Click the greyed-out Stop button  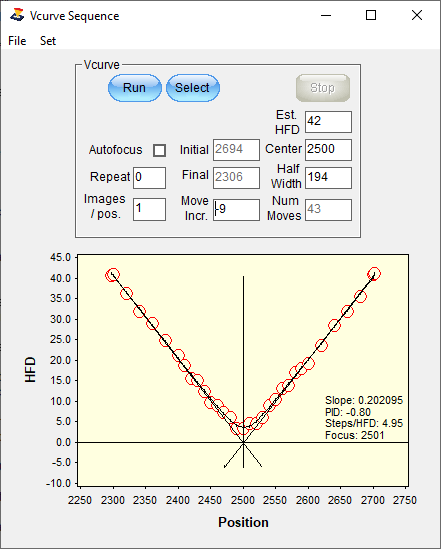323,88
